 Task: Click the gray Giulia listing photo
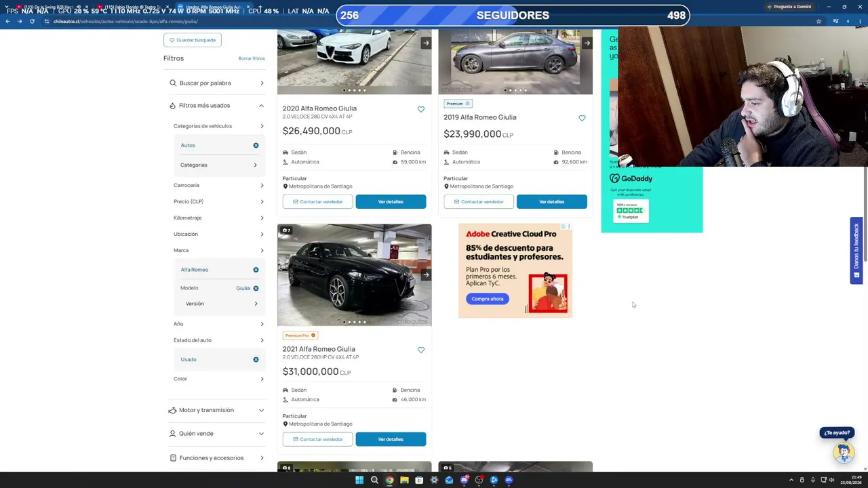pos(515,62)
